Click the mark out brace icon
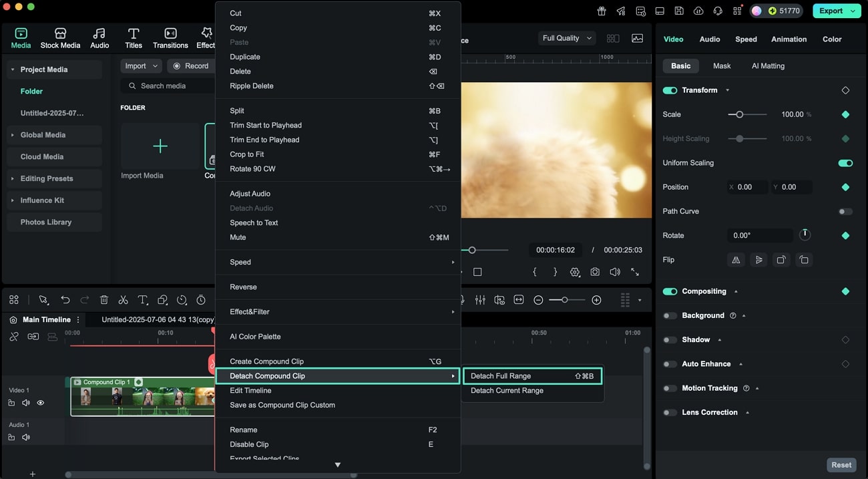The height and width of the screenshot is (479, 868). pyautogui.click(x=555, y=272)
